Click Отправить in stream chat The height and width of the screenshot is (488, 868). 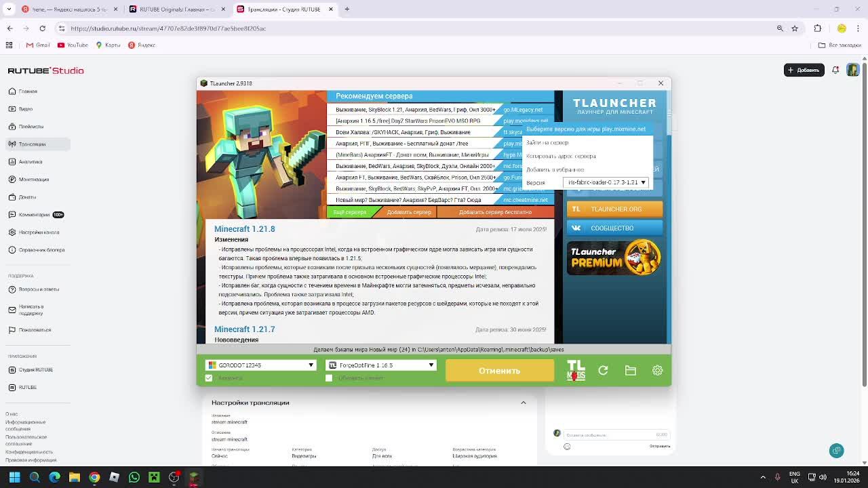[660, 446]
